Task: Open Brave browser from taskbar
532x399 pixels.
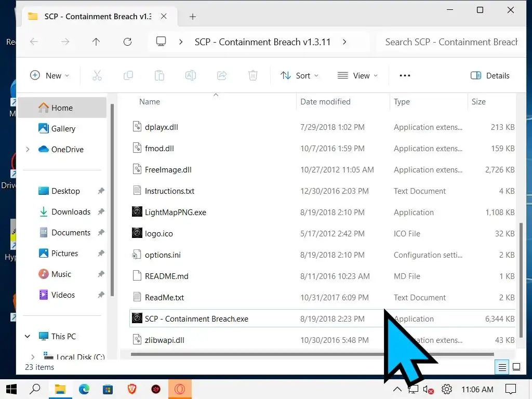Action: (132, 389)
